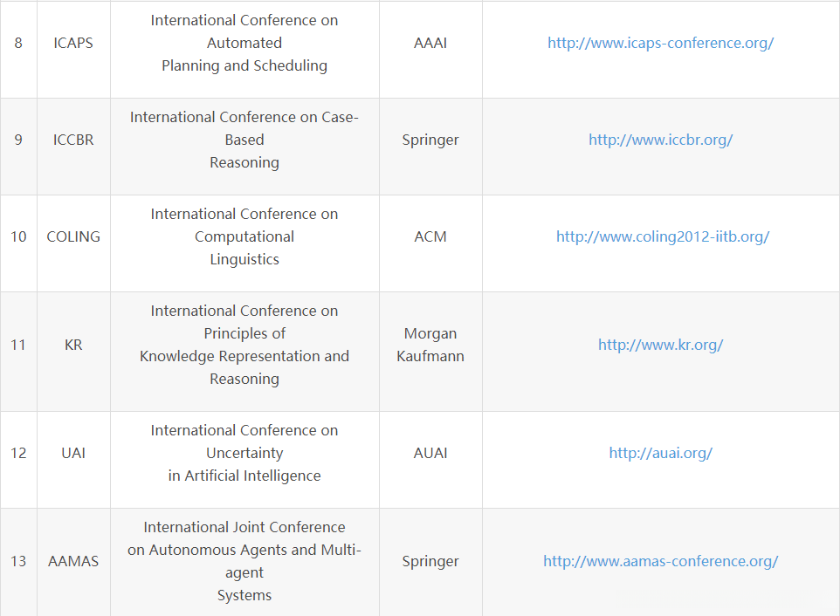Click row number 11 cell
840x616 pixels.
point(18,345)
